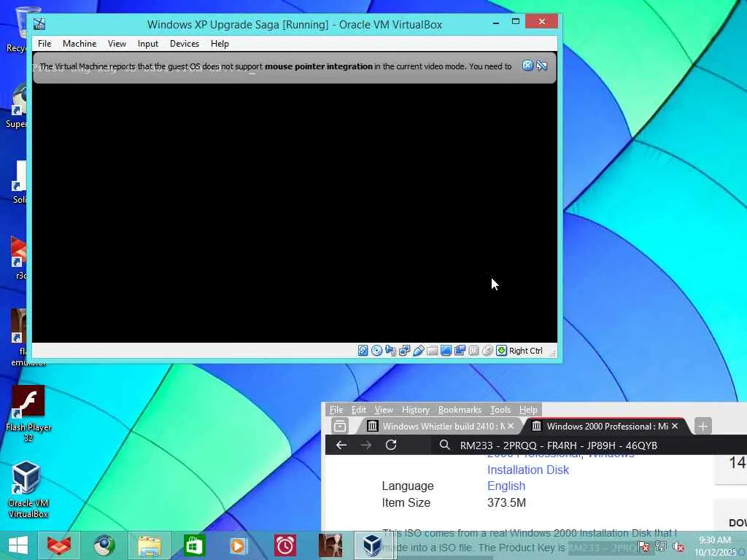The image size is (747, 560).
Task: Open the Devices menu in VirtualBox
Action: [x=185, y=44]
